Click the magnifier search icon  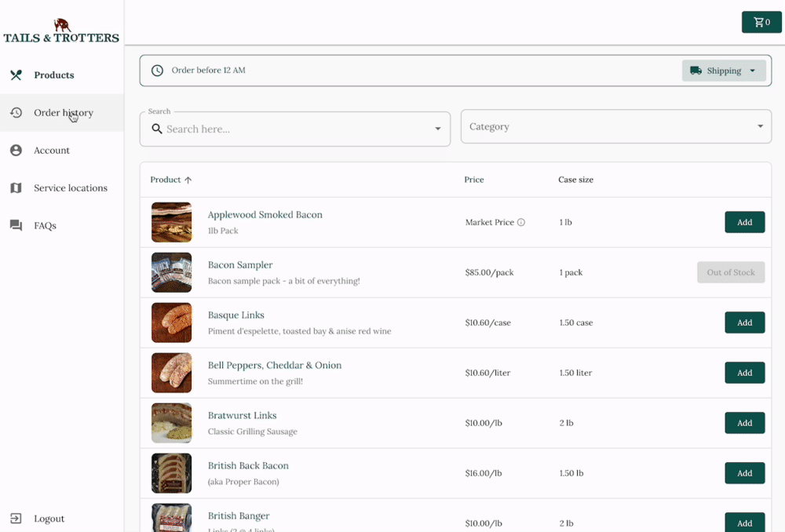pyautogui.click(x=157, y=129)
